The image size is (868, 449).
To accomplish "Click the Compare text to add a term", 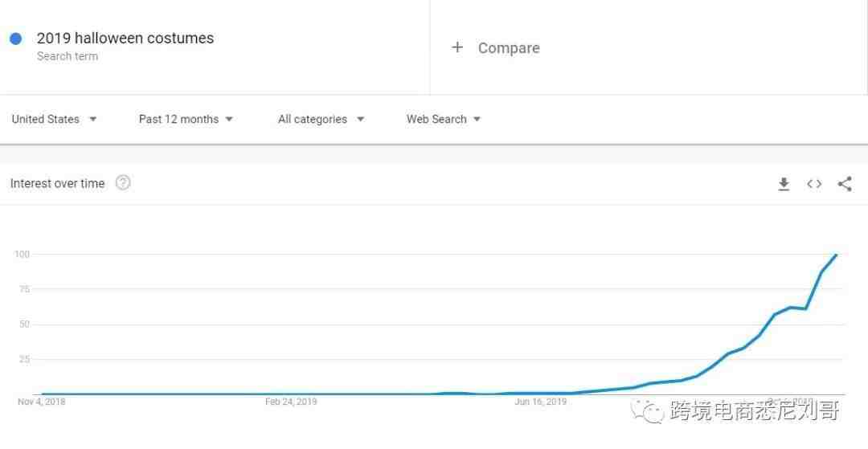I will point(509,48).
